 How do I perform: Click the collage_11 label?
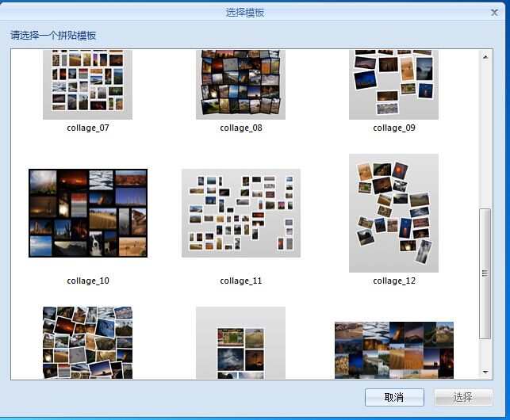[241, 281]
